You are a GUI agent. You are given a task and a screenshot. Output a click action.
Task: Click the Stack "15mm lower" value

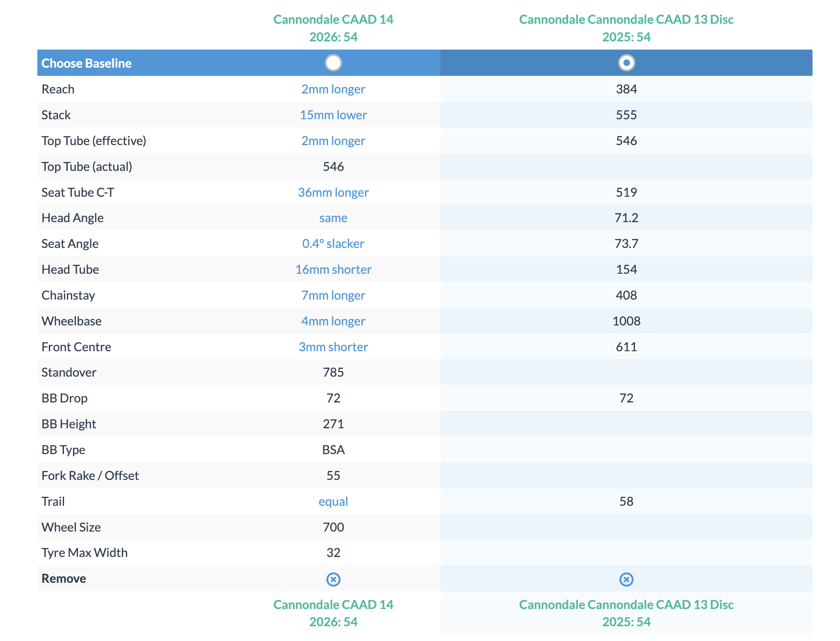click(333, 115)
